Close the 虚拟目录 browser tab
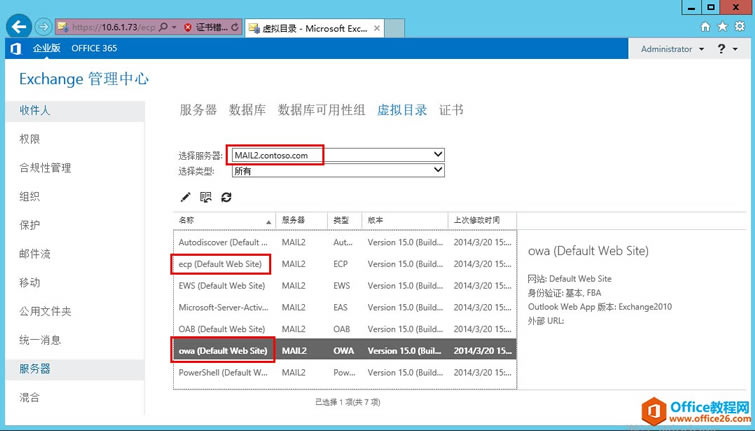Image resolution: width=755 pixels, height=431 pixels. [377, 28]
